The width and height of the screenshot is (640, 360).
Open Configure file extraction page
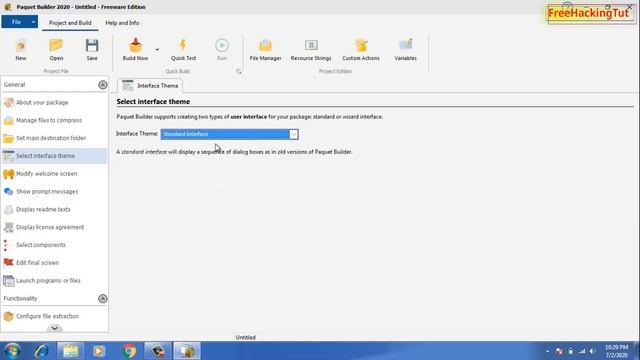54,316
